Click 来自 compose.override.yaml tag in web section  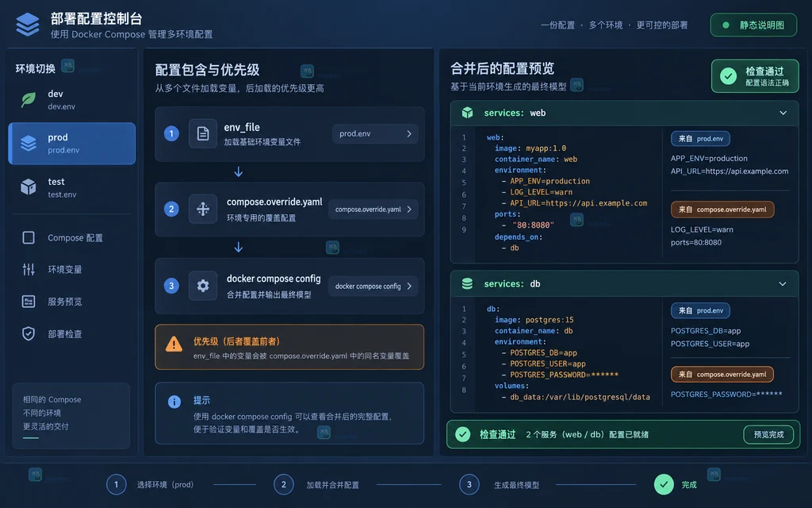[x=722, y=210]
